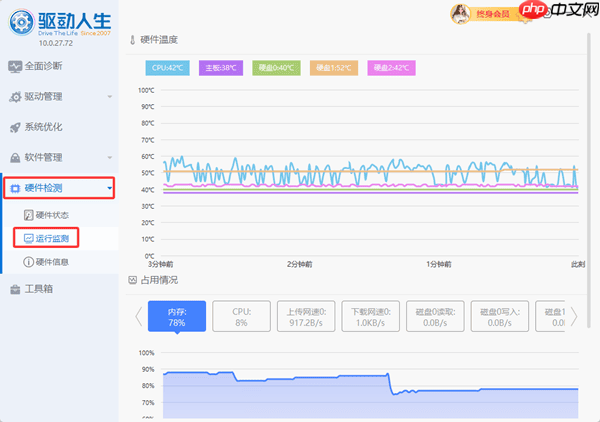Show more usage cards with right chevron

[x=574, y=316]
